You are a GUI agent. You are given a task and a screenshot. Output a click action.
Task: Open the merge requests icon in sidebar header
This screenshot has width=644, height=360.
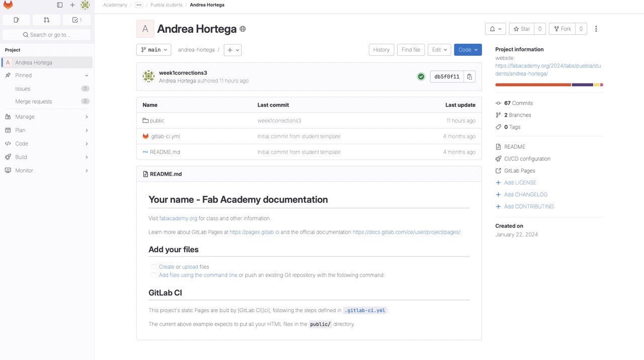tap(47, 20)
